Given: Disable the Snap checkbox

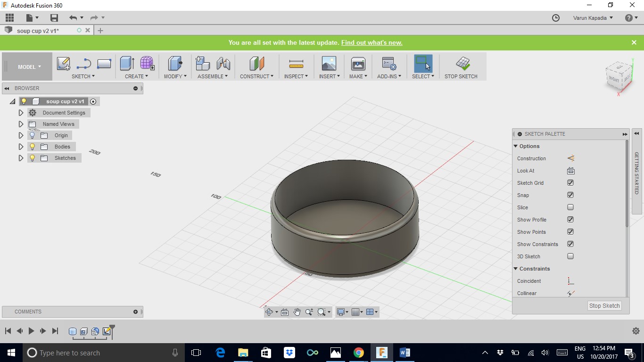Looking at the screenshot, I should click(x=570, y=195).
